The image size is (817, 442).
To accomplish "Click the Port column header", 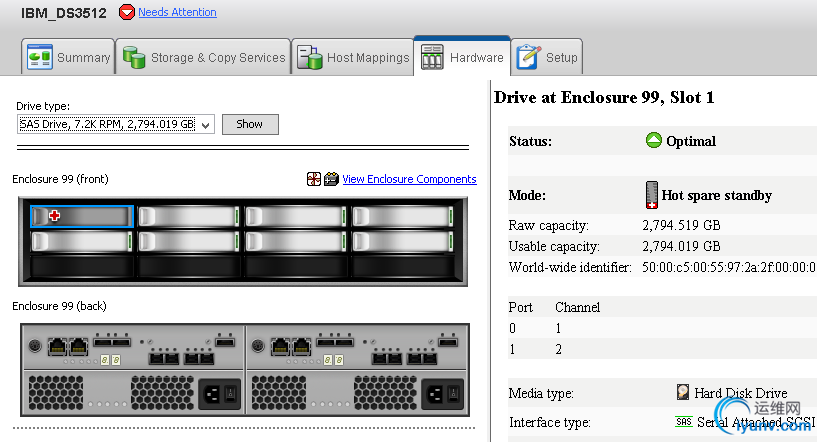I will [521, 307].
